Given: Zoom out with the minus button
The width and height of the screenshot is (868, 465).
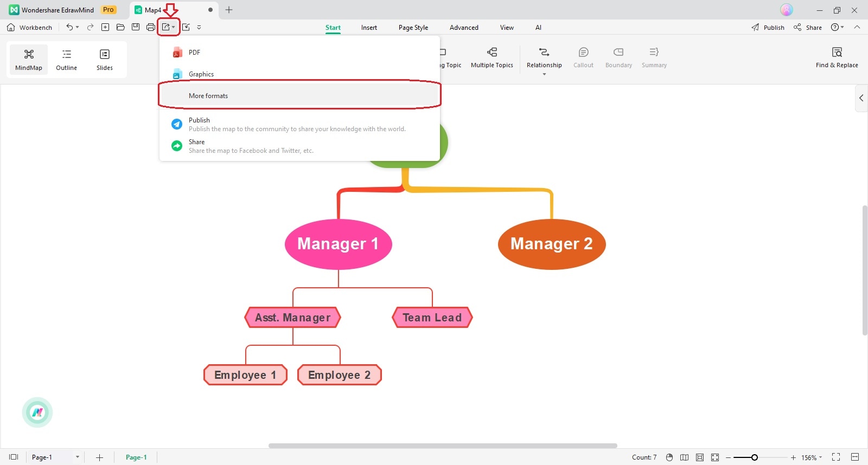Looking at the screenshot, I should (x=729, y=457).
